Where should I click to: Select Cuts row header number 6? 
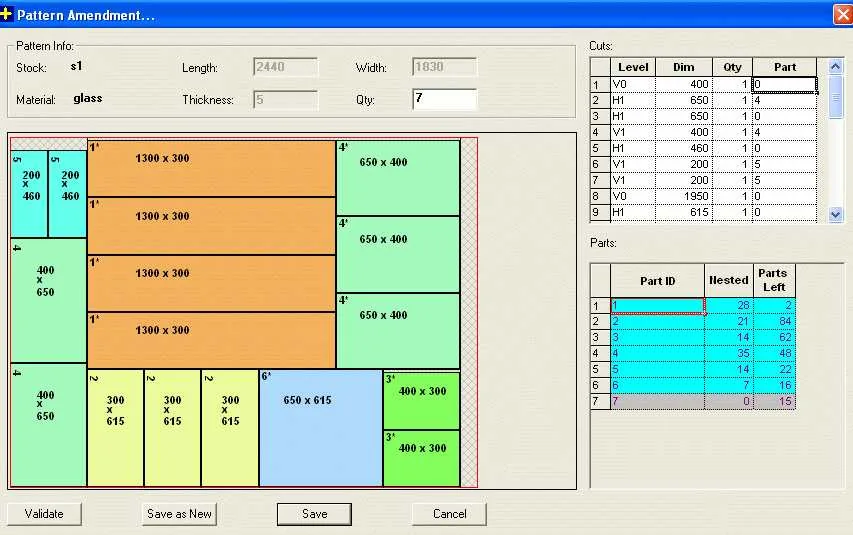600,164
